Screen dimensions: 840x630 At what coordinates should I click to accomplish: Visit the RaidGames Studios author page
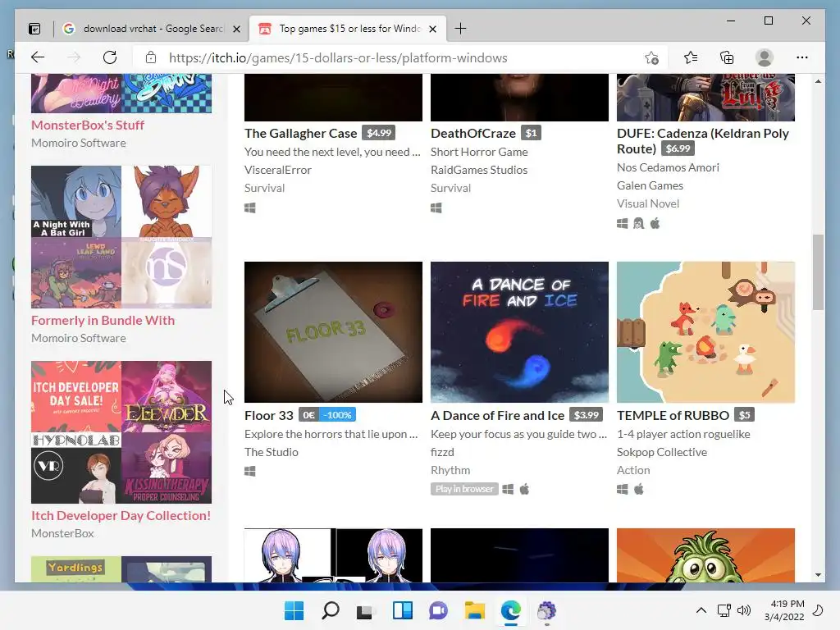[x=479, y=170]
